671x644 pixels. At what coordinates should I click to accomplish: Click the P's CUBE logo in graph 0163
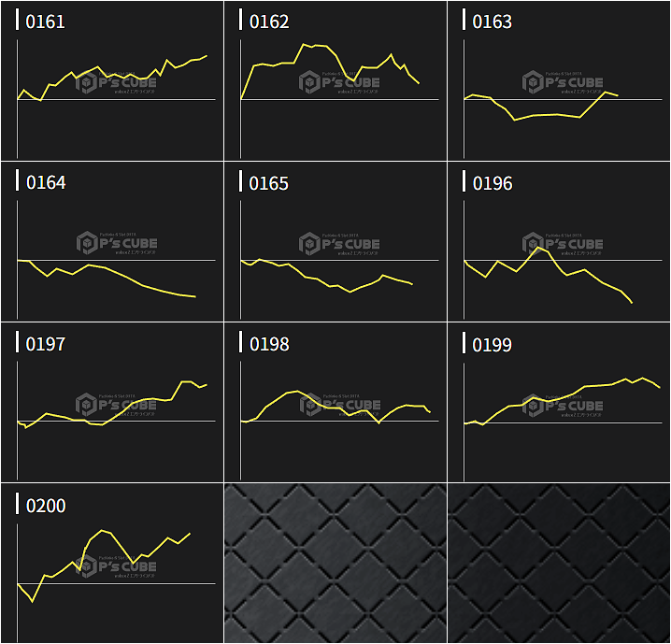(564, 84)
